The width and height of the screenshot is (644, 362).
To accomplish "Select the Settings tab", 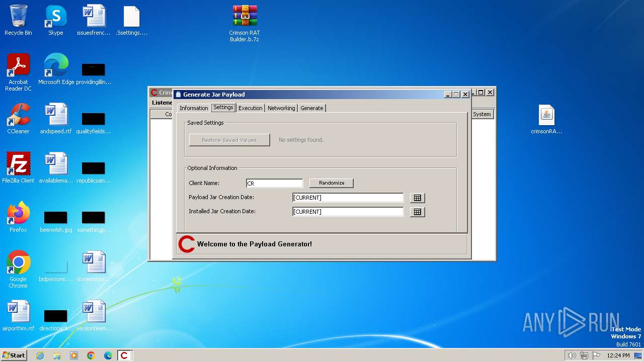I will click(223, 108).
